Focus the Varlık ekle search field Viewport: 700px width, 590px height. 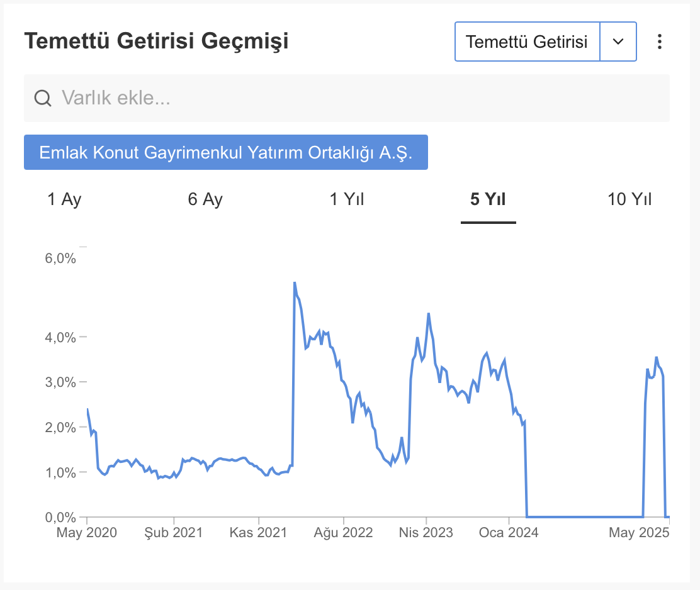pos(347,98)
